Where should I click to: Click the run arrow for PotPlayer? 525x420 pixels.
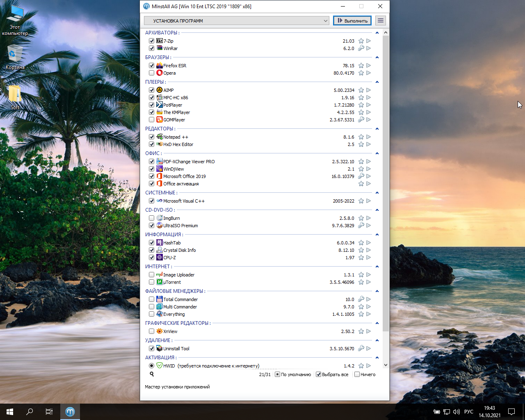368,105
